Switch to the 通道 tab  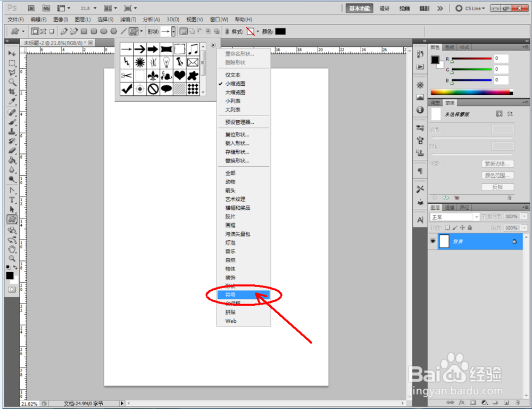[x=449, y=207]
